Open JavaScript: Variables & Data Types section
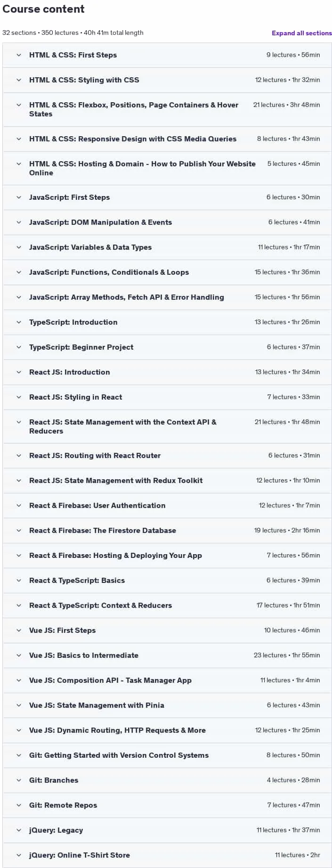The height and width of the screenshot is (868, 332). 167,247
